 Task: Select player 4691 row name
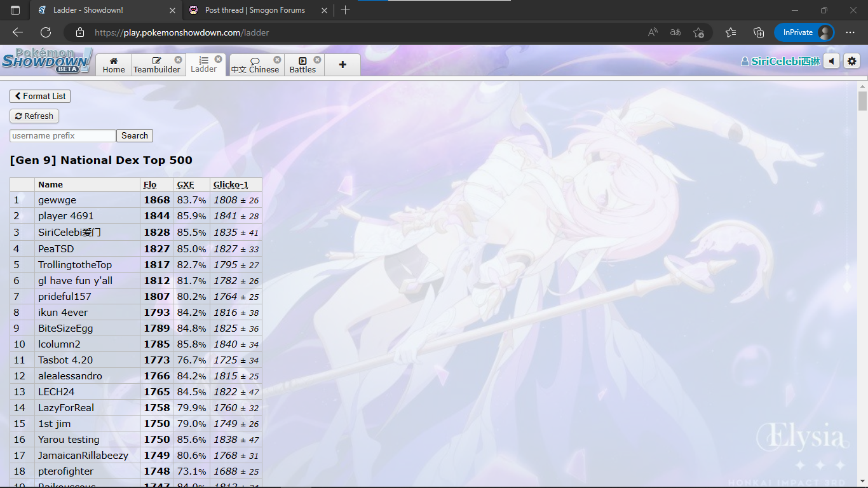[x=65, y=216]
